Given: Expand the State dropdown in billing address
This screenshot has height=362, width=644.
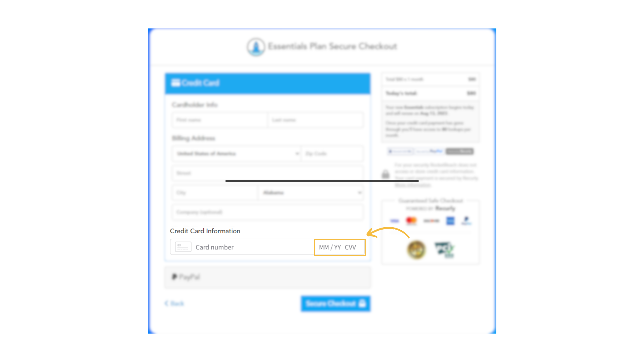Looking at the screenshot, I should [360, 192].
